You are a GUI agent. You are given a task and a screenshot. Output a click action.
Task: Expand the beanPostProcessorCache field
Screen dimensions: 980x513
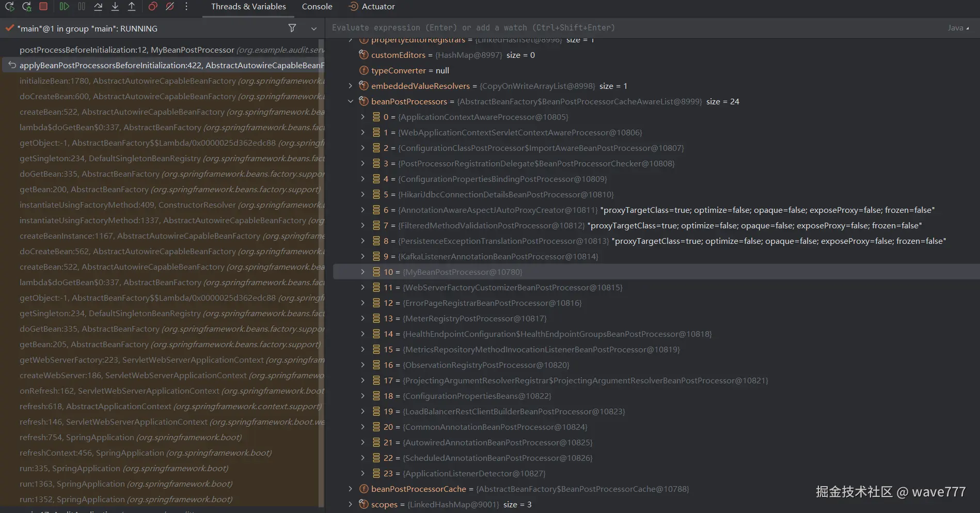coord(351,489)
